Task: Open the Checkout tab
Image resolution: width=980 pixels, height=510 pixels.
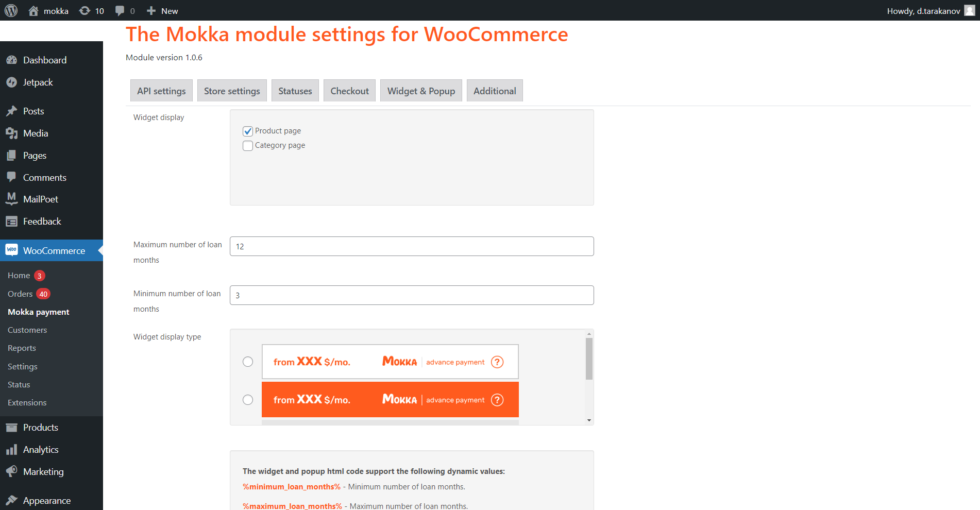Action: point(349,91)
